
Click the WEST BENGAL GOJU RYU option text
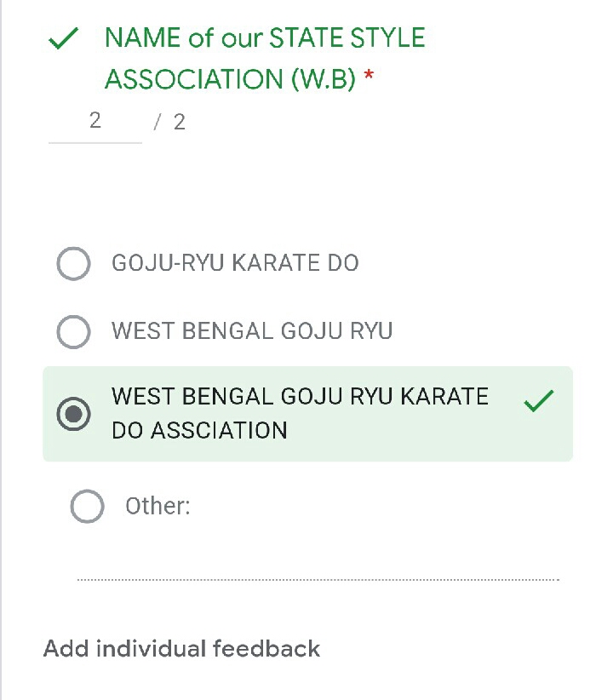[x=252, y=330]
